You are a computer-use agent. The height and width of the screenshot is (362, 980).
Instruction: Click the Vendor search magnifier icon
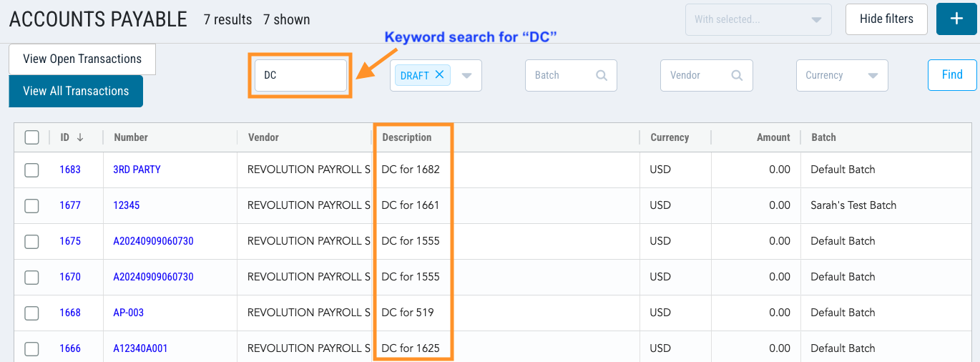[x=737, y=75]
